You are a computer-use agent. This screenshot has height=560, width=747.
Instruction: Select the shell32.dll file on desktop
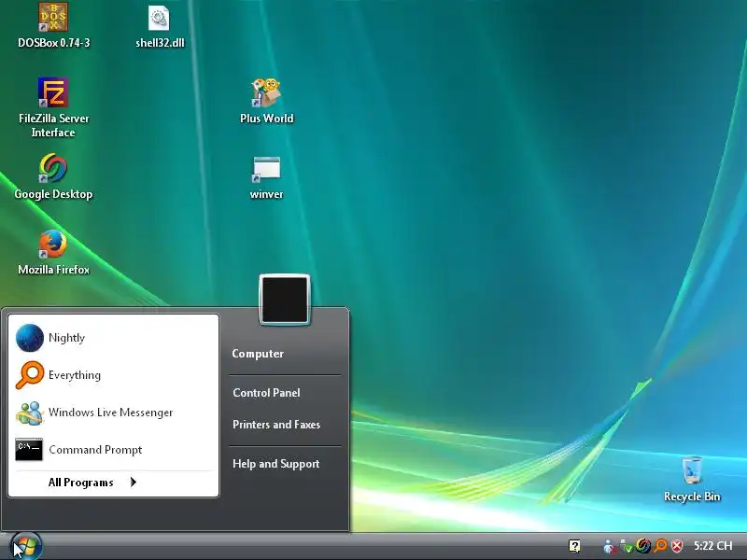click(159, 27)
